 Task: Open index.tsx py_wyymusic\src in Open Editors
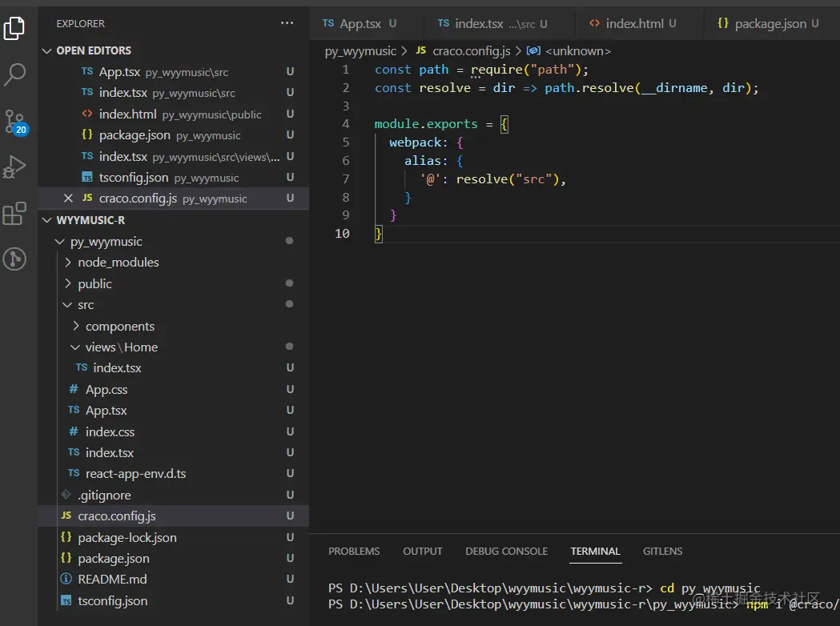click(x=174, y=93)
